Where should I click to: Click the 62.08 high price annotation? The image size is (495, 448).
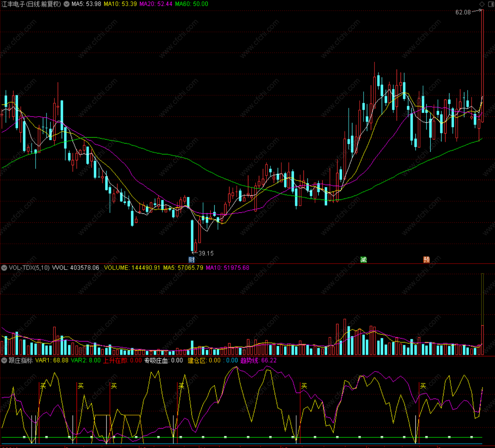463,12
